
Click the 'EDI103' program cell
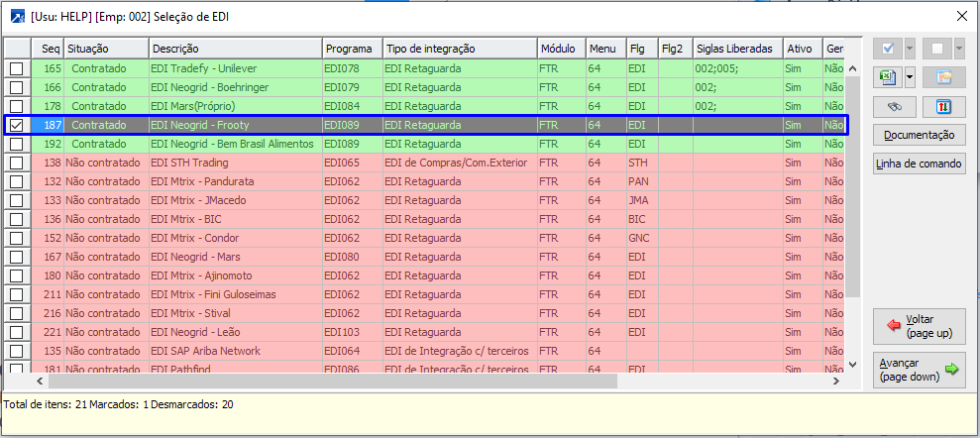point(352,332)
